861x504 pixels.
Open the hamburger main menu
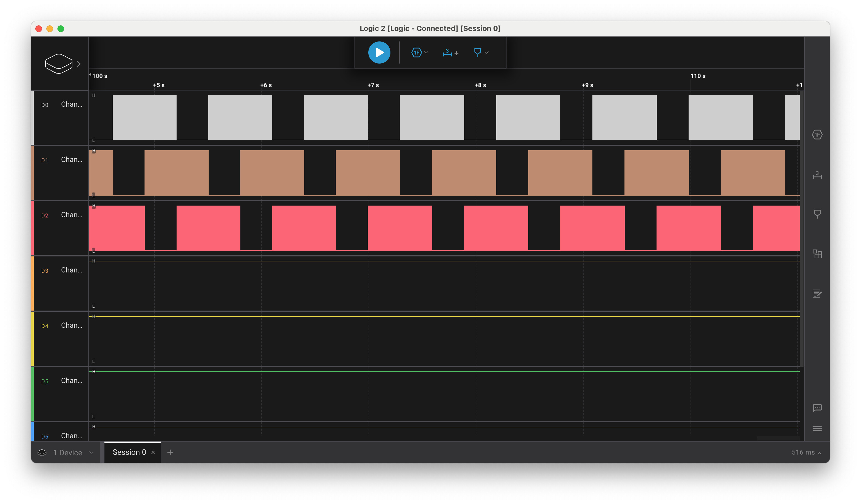click(x=817, y=429)
